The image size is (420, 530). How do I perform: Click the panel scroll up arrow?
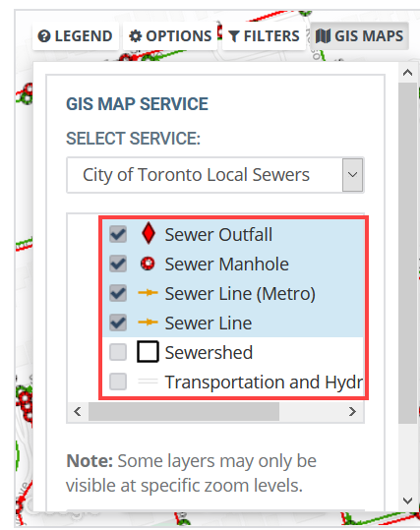coord(408,73)
